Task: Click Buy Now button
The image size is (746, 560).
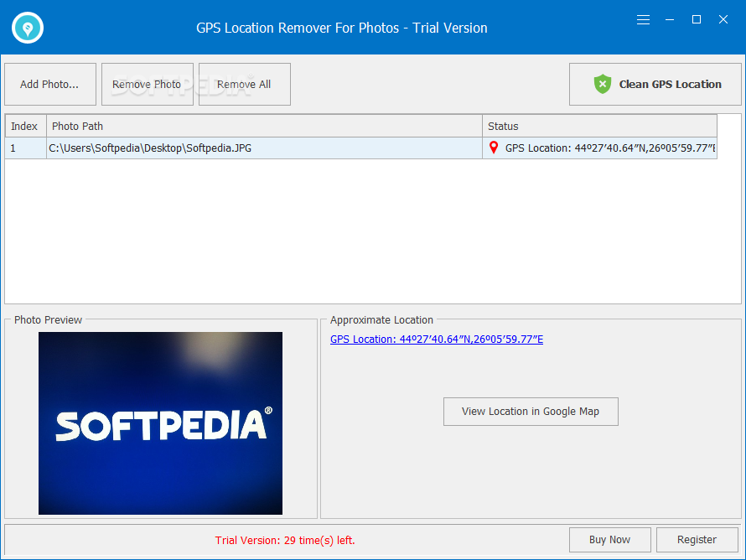Action: (610, 540)
